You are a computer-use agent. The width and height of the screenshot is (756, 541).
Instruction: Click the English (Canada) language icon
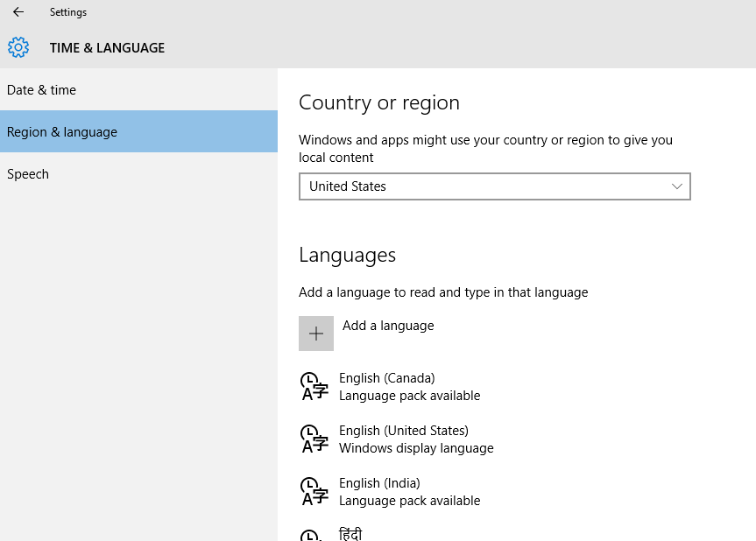coord(314,386)
